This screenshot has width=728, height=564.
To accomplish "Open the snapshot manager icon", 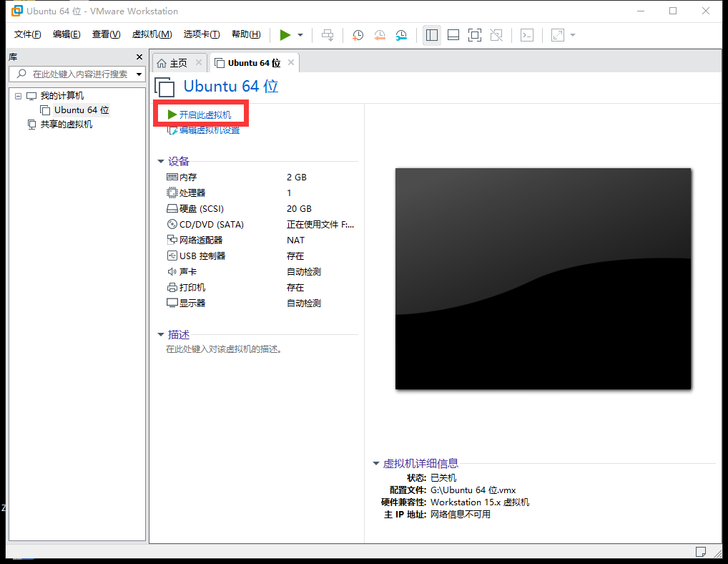I will click(401, 35).
